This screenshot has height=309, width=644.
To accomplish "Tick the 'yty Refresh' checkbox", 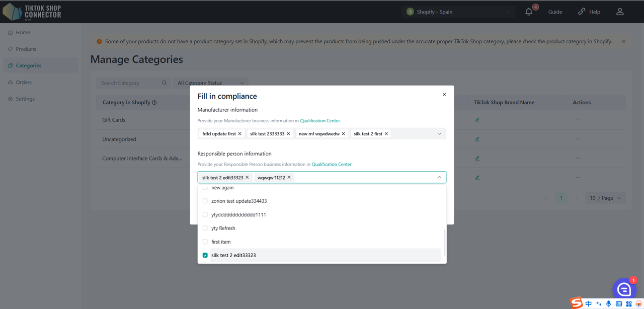I will [x=205, y=228].
